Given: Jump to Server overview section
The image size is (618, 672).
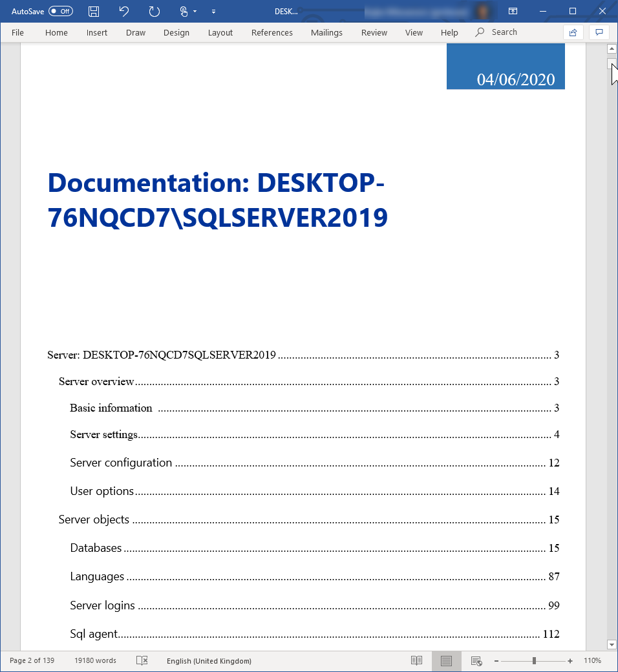Looking at the screenshot, I should click(x=309, y=381).
